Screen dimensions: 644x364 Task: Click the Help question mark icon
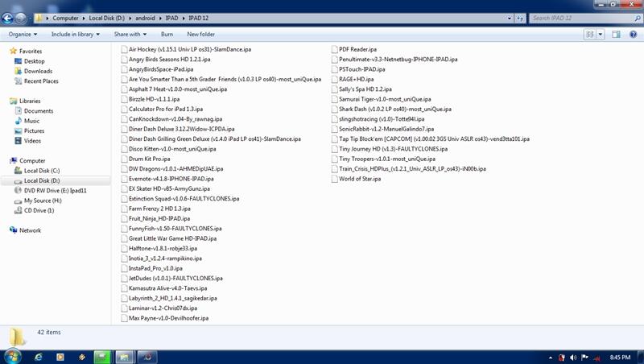[x=633, y=34]
